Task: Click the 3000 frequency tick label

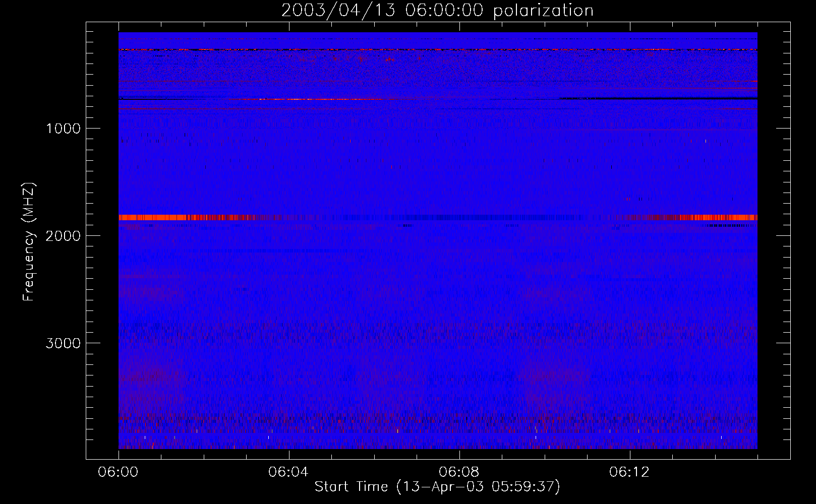Action: tap(63, 343)
